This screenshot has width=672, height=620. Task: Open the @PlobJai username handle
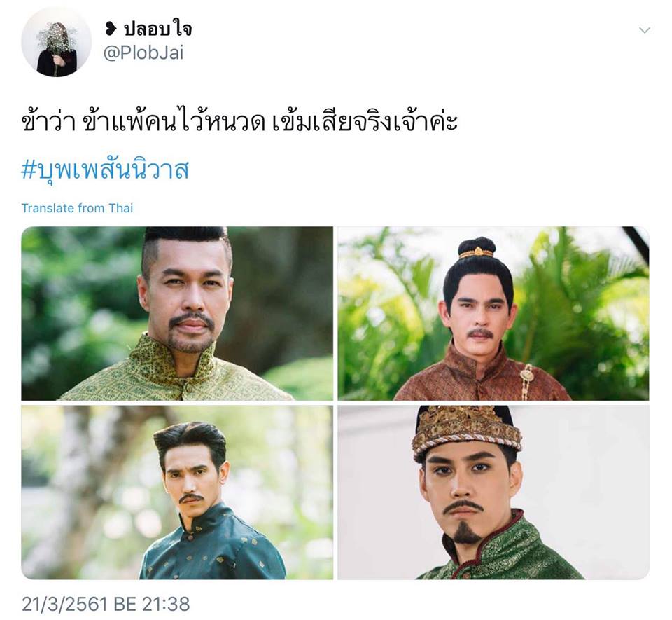click(x=144, y=53)
